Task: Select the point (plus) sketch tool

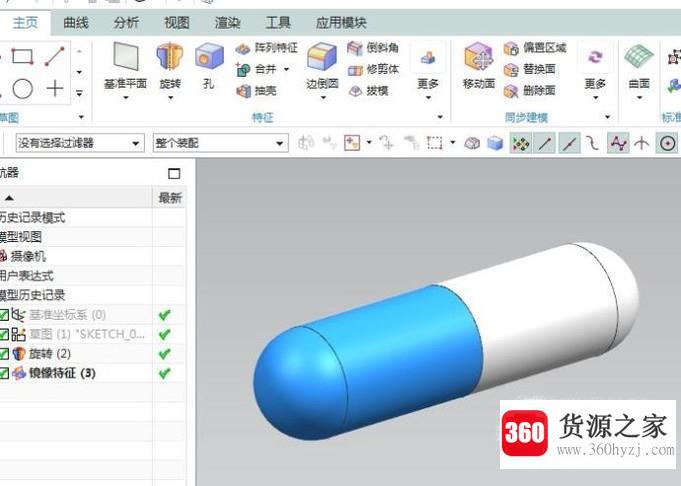Action: [55, 89]
